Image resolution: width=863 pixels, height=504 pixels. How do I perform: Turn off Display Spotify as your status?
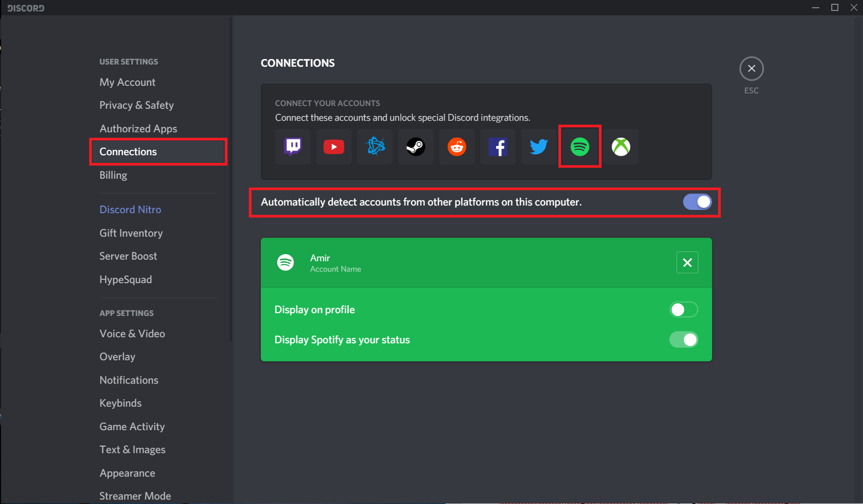[x=684, y=340]
